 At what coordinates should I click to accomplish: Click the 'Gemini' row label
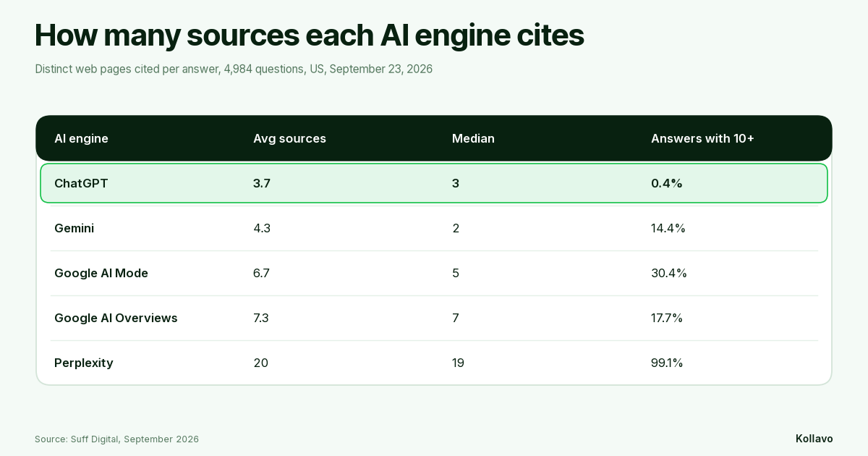click(74, 228)
